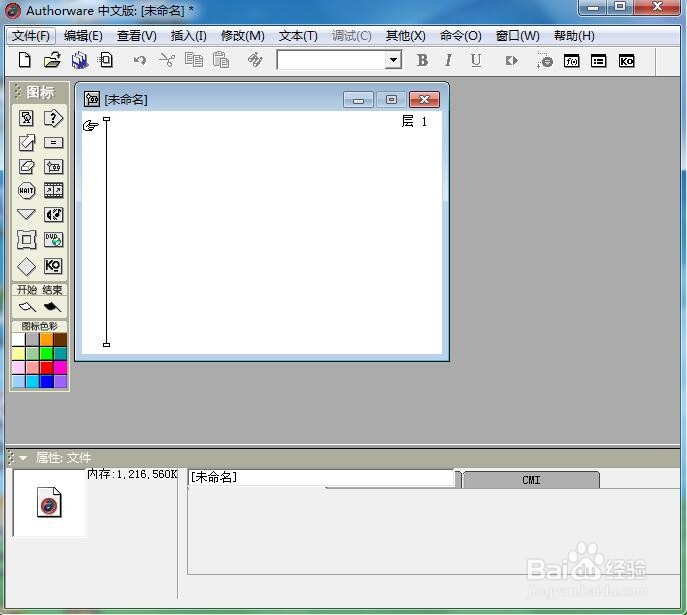Switch to the CMI tab
Image resolution: width=687 pixels, height=615 pixels.
point(531,480)
